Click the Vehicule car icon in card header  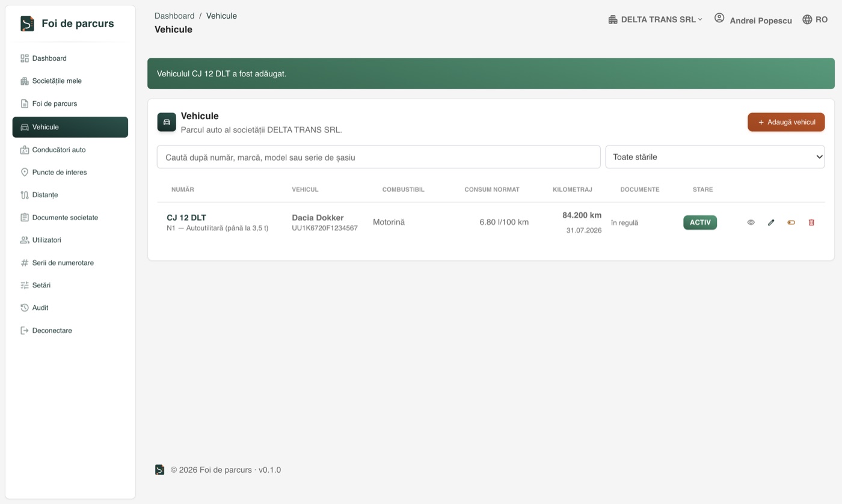coord(167,121)
